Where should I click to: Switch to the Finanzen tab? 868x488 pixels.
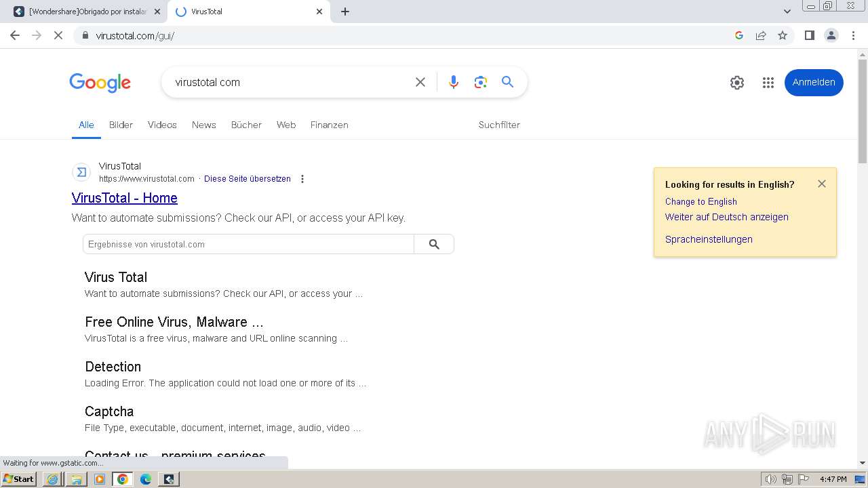330,125
